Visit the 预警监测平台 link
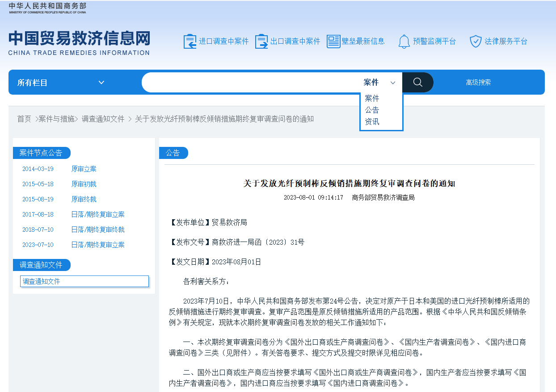 tap(434, 42)
